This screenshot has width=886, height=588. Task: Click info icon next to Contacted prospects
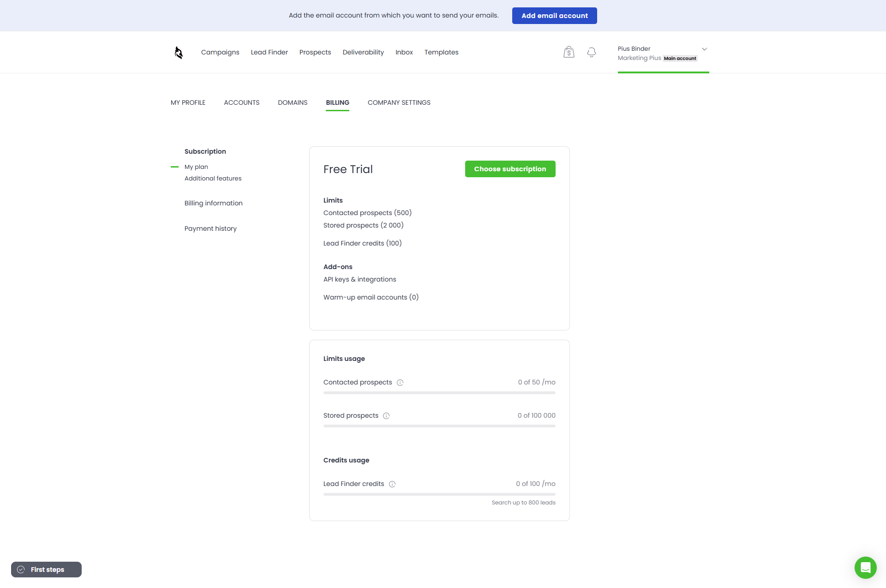(400, 383)
